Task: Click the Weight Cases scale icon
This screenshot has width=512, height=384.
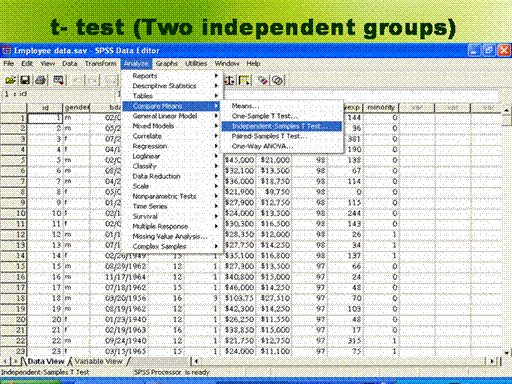Action: (229, 80)
